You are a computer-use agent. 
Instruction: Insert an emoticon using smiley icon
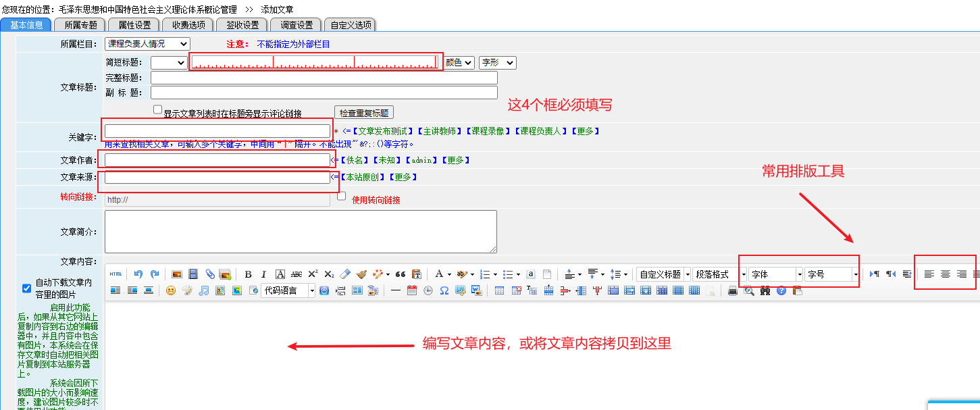coord(170,291)
